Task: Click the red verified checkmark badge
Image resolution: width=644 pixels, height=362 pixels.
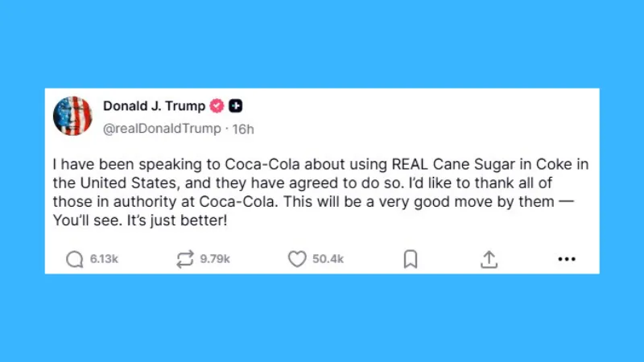Action: 217,106
